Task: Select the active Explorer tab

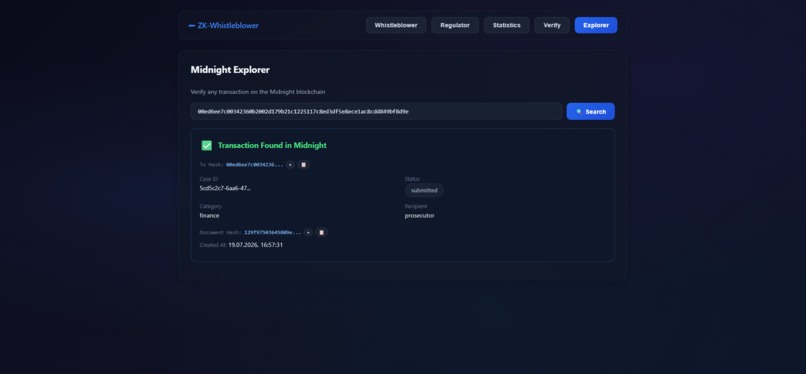Action: 596,25
